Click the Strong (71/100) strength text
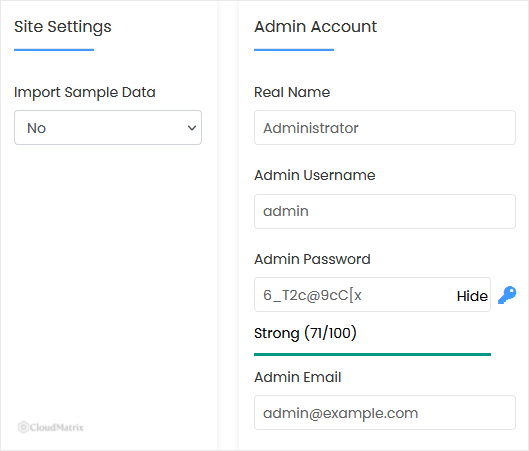The image size is (529, 451). (x=305, y=333)
